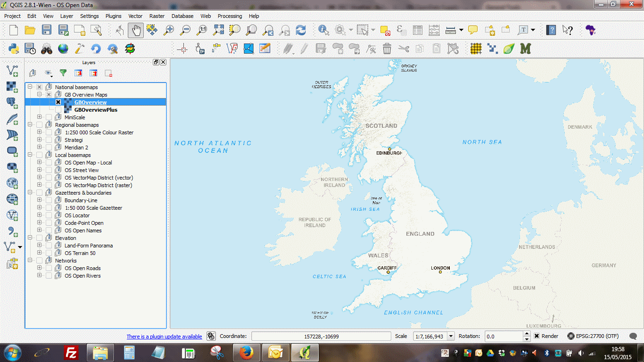Click the globe plugin icon in second toolbar

click(x=63, y=48)
